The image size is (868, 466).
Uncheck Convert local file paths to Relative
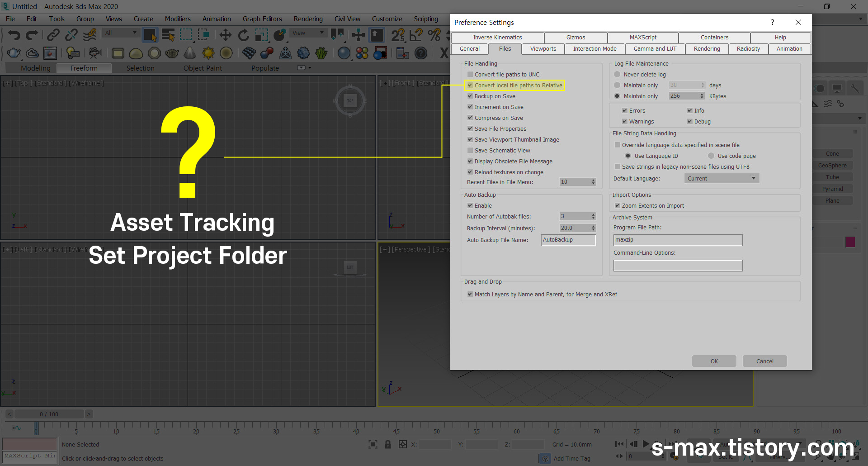point(470,85)
